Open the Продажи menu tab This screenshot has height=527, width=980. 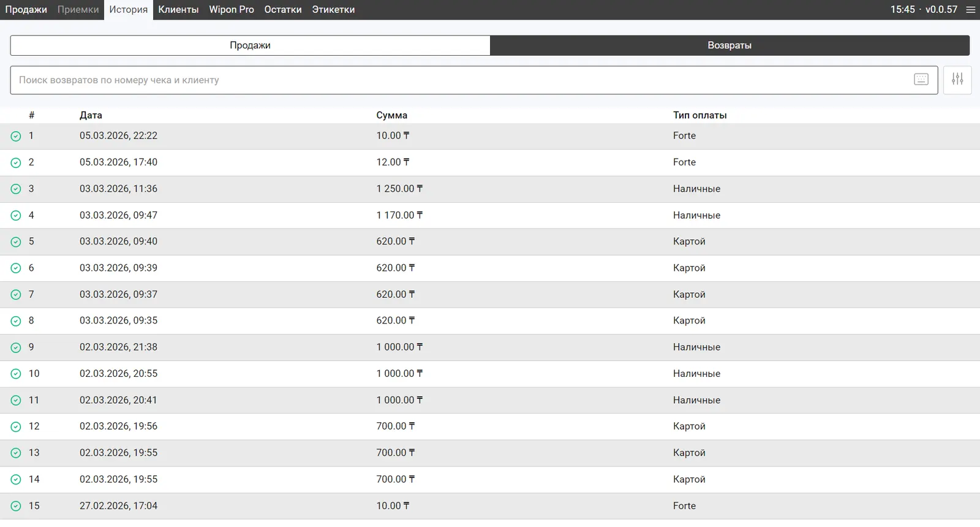tap(26, 10)
